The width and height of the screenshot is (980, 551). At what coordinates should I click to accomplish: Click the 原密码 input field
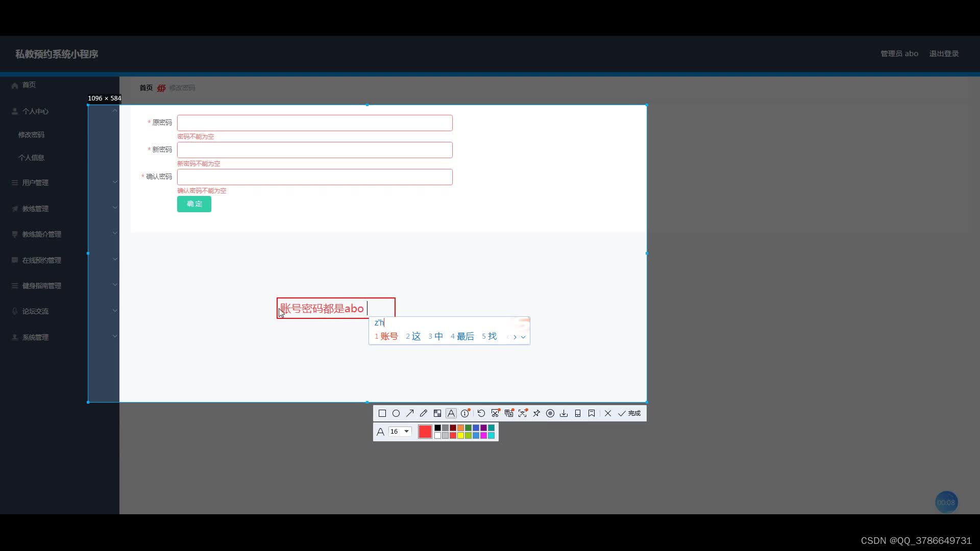pos(315,123)
